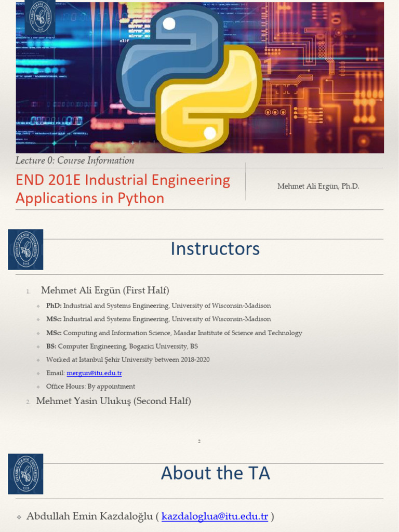This screenshot has height=532, width=399.
Task: Click the ITU logo on the banner image
Action: point(39,17)
